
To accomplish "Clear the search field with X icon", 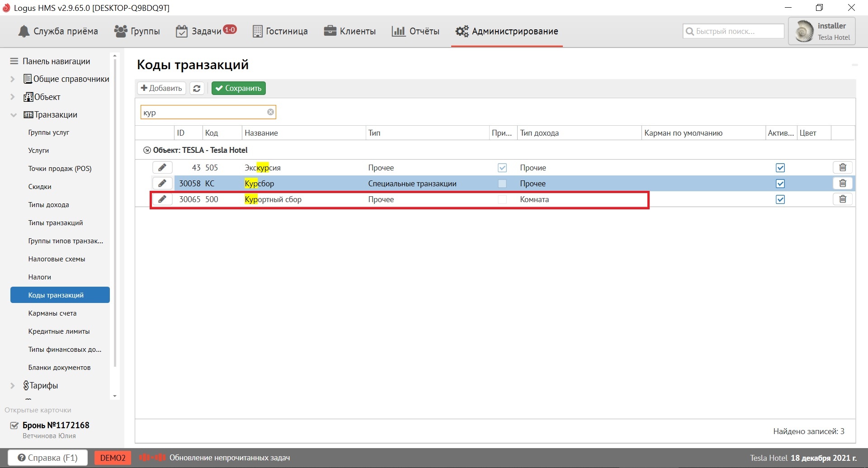I will [x=270, y=112].
